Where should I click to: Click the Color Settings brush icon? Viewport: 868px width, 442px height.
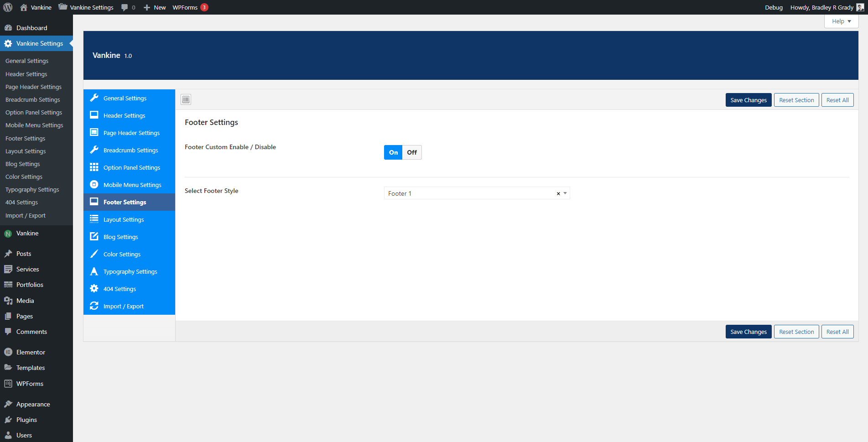tap(94, 254)
